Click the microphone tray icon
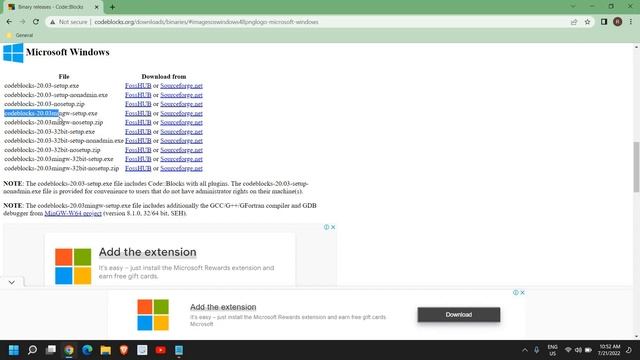The image size is (640, 360). (x=537, y=350)
